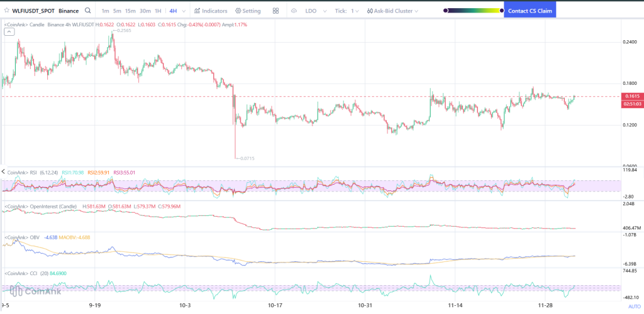644x314 pixels.
Task: Open the symbol search magnifier
Action: 87,11
